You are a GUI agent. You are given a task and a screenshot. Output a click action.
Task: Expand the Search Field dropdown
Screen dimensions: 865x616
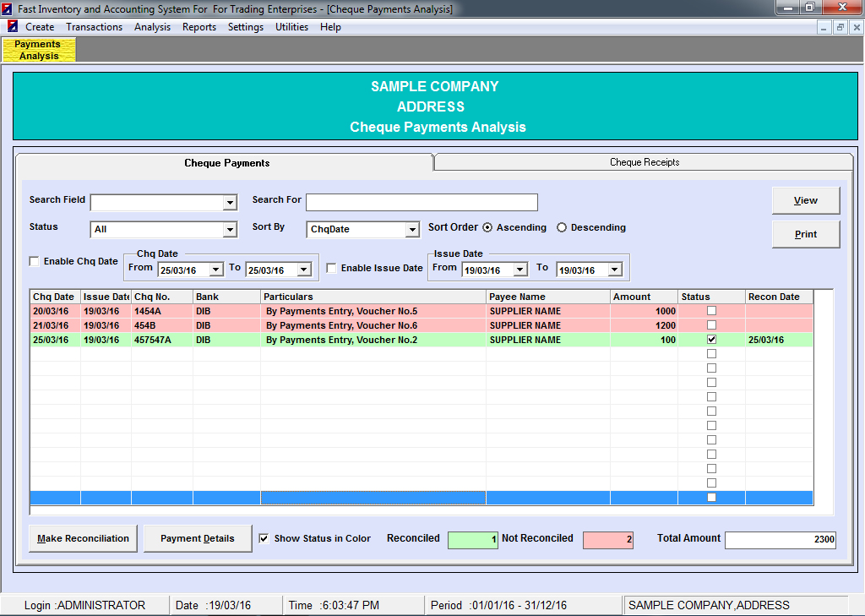(229, 203)
